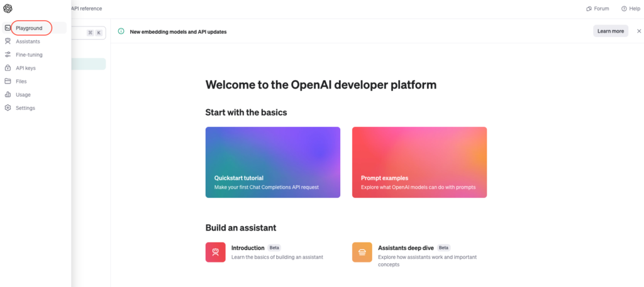Viewport: 644px width, 287px height.
Task: Click the search field with ⌘K shortcut
Action: click(x=89, y=33)
